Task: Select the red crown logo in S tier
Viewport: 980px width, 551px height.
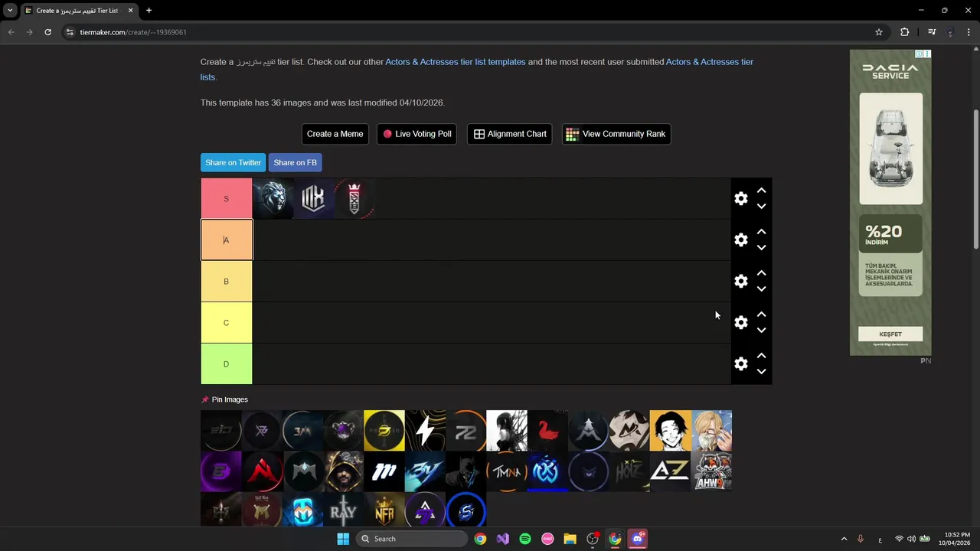Action: pyautogui.click(x=354, y=199)
